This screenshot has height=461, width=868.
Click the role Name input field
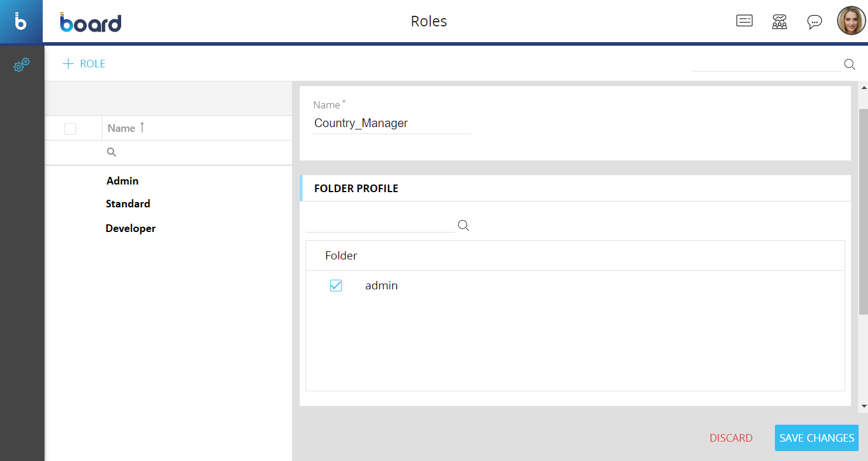point(391,124)
